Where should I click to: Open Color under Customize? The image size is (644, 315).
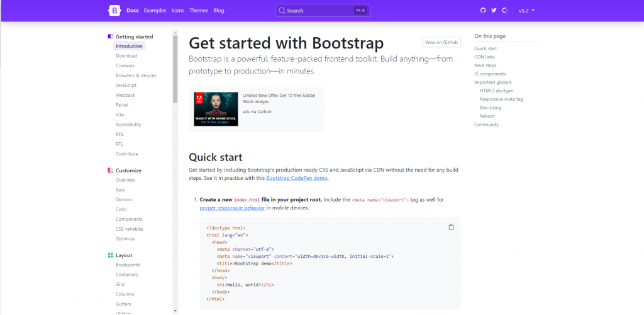121,209
